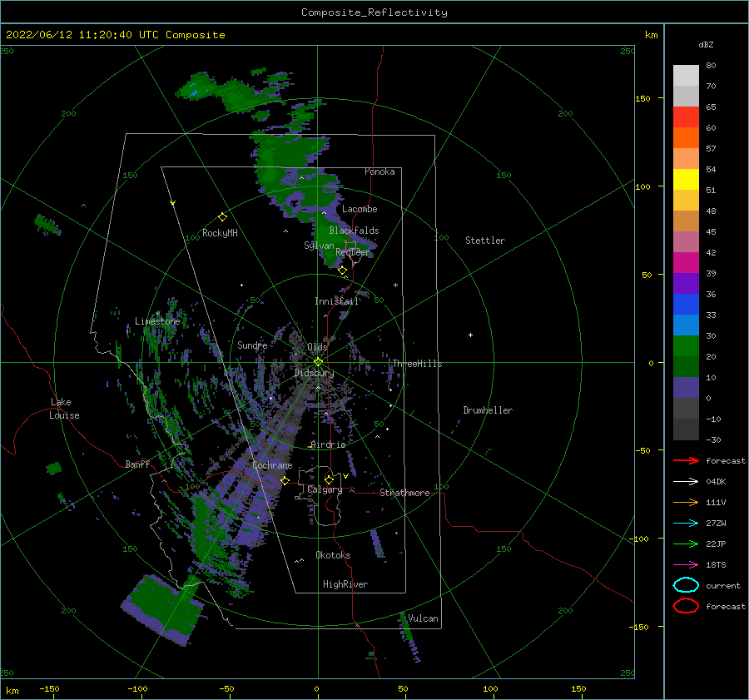Click the green 22JP arrow icon

686,544
